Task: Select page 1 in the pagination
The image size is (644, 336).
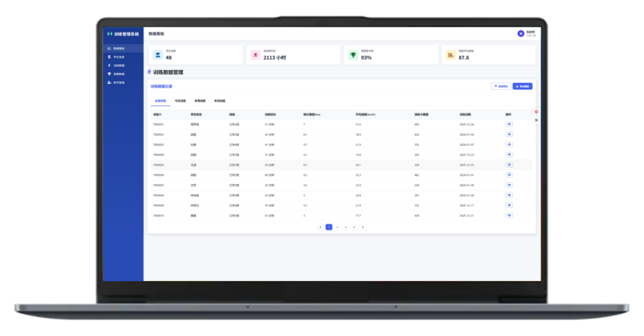Action: pos(329,227)
